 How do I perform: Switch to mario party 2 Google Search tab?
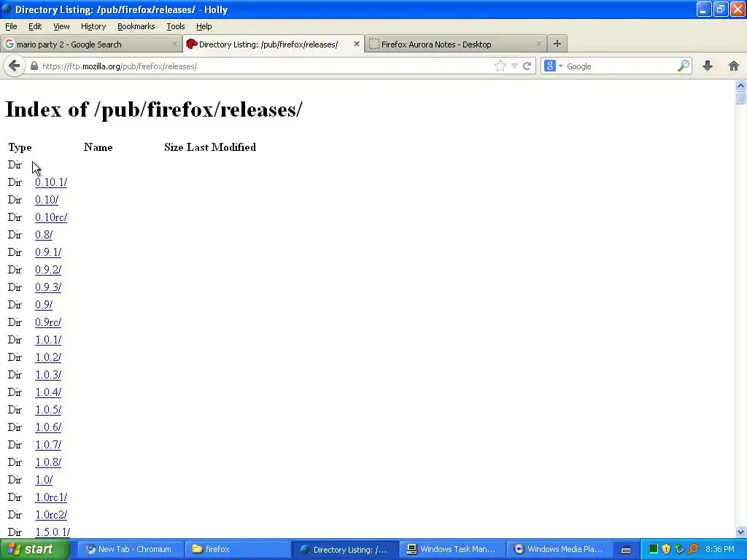[90, 44]
